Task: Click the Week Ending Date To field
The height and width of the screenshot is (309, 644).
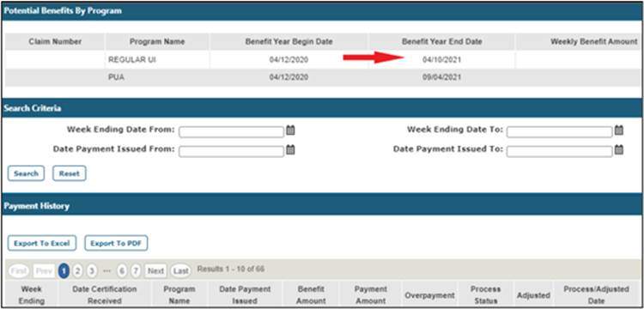Action: click(559, 132)
